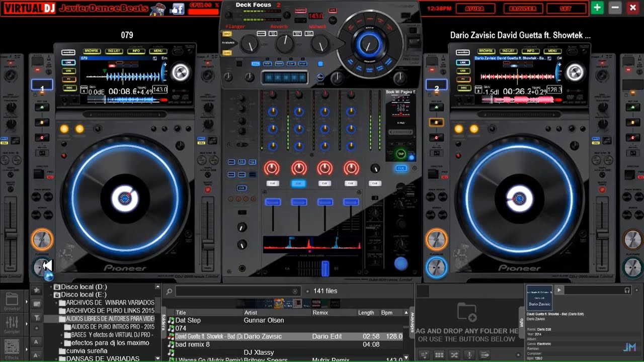Click the microphone icon in sideview
This screenshot has height=362, width=644.
pos(470,354)
